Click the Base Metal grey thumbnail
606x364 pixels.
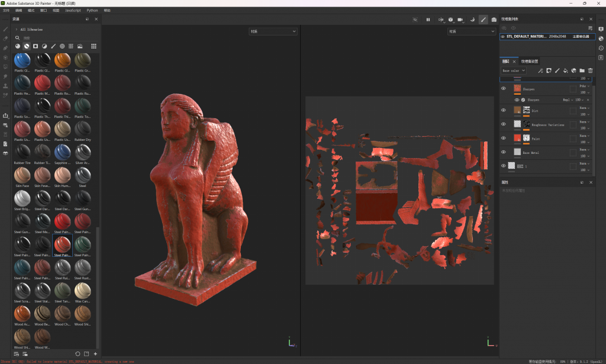(517, 152)
